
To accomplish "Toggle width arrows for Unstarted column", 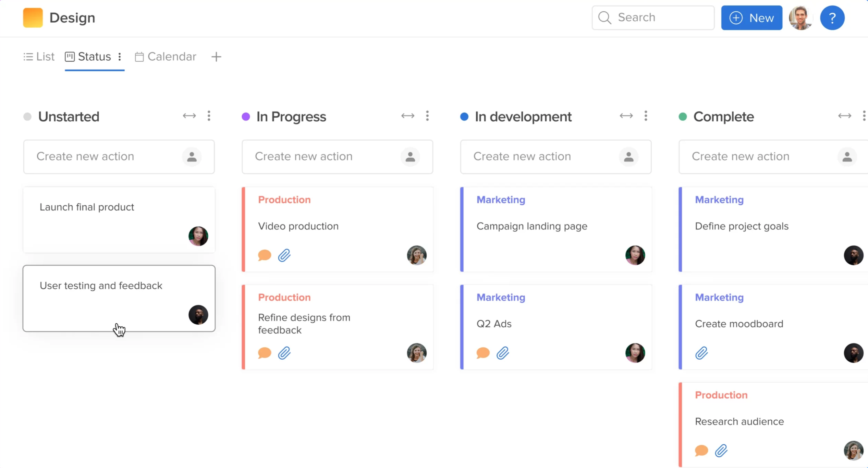I will pyautogui.click(x=189, y=116).
